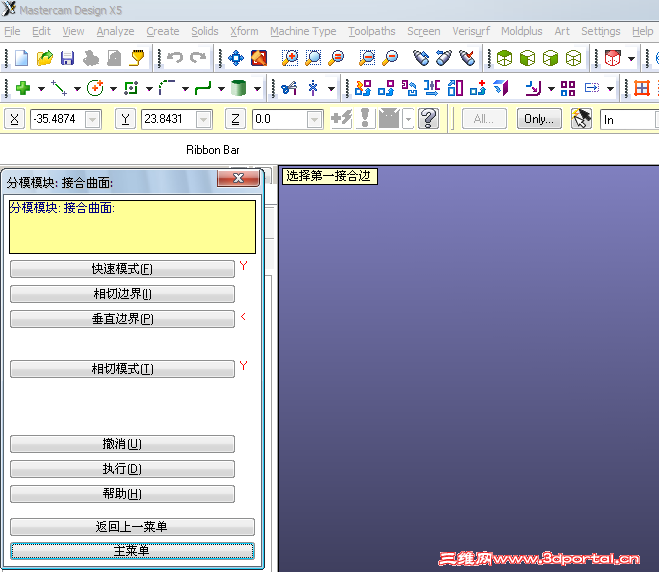Open the Toolpaths menu
Image resolution: width=659 pixels, height=572 pixels.
tap(372, 31)
